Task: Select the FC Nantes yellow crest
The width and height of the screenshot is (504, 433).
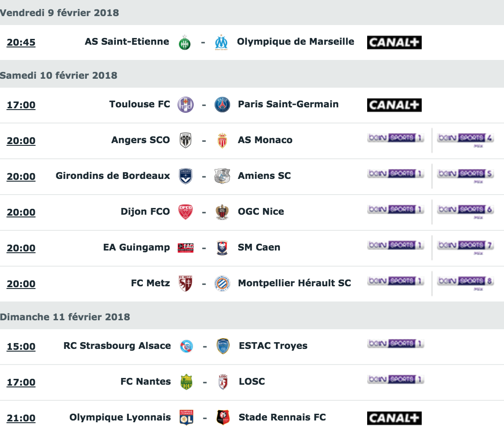Action: (186, 382)
